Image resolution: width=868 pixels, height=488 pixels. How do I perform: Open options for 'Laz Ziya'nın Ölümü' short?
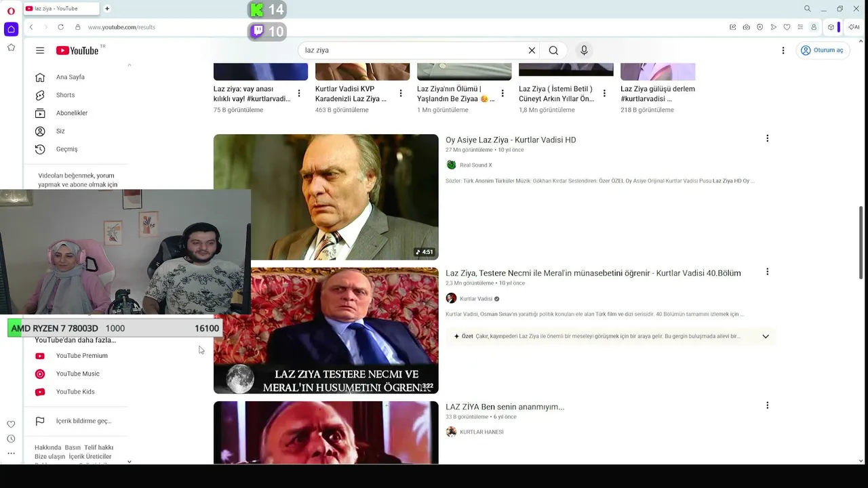(502, 94)
